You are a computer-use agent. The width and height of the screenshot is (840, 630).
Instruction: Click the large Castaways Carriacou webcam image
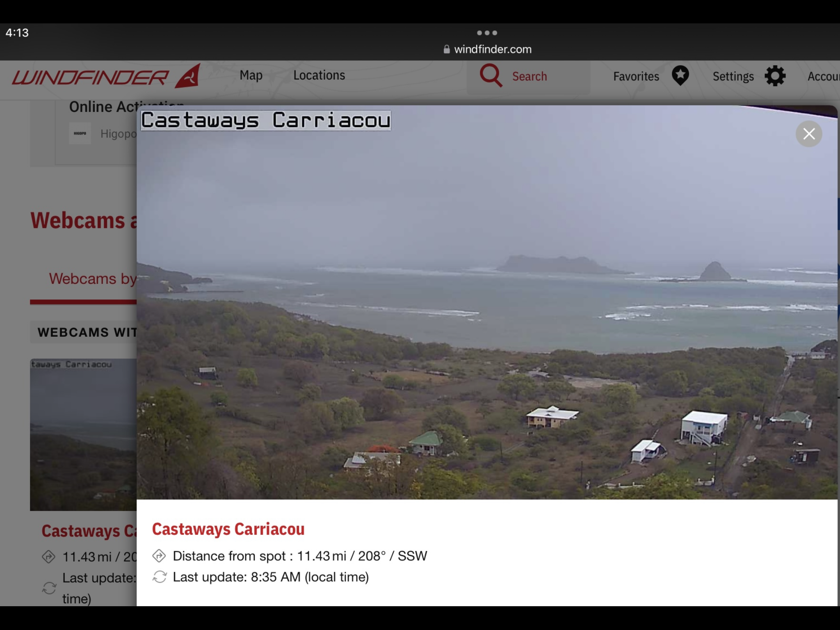[487, 302]
